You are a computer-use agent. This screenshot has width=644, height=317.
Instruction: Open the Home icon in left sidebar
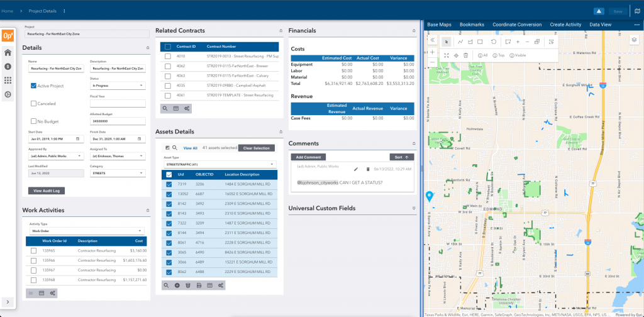(x=9, y=53)
